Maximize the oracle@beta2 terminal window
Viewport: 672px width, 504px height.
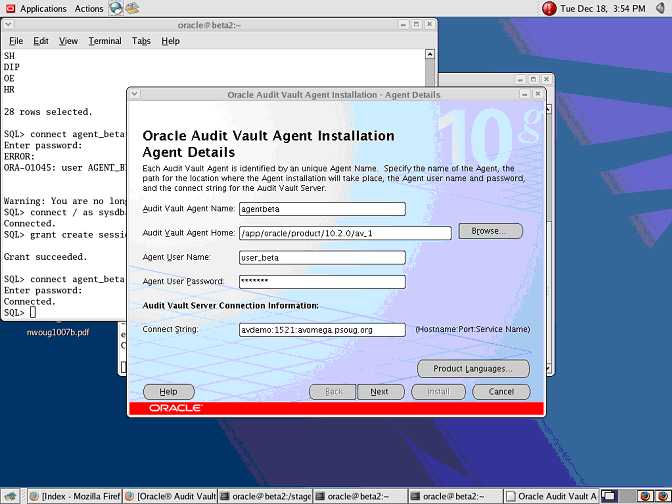click(x=416, y=25)
